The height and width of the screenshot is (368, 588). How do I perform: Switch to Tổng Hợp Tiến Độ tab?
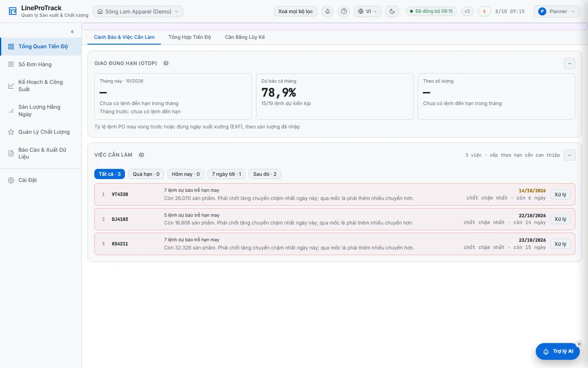190,37
